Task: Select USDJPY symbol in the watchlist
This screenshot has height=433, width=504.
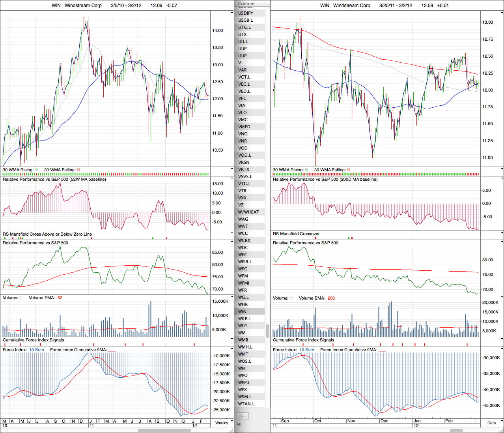Action: (246, 13)
